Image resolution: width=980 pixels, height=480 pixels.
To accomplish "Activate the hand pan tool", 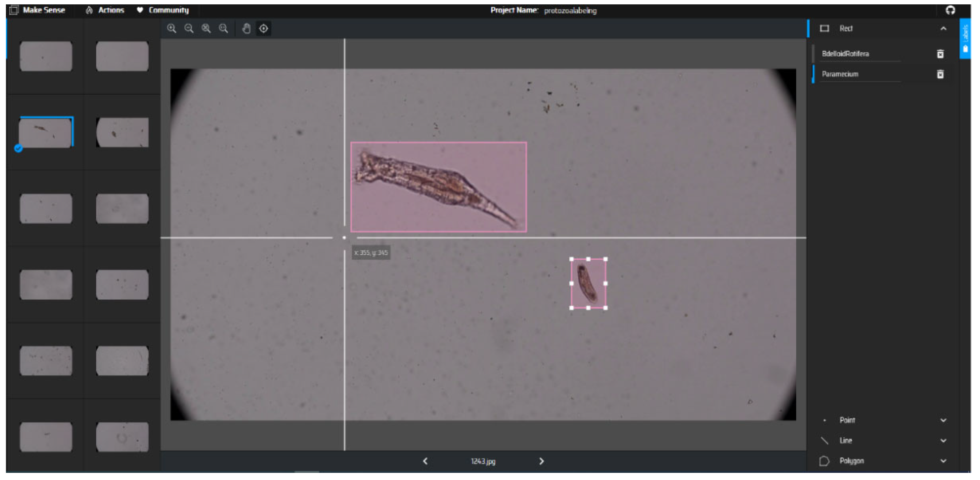I will 246,29.
